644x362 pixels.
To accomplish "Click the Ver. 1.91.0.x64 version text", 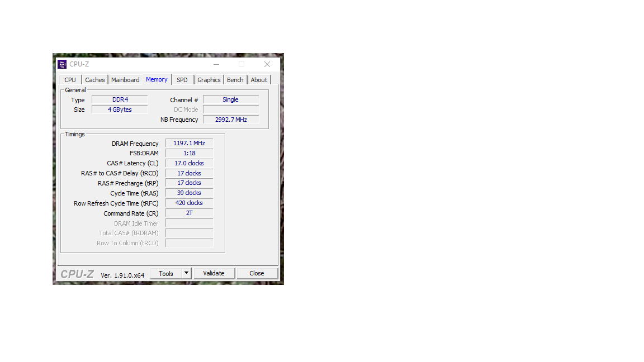I will point(122,275).
